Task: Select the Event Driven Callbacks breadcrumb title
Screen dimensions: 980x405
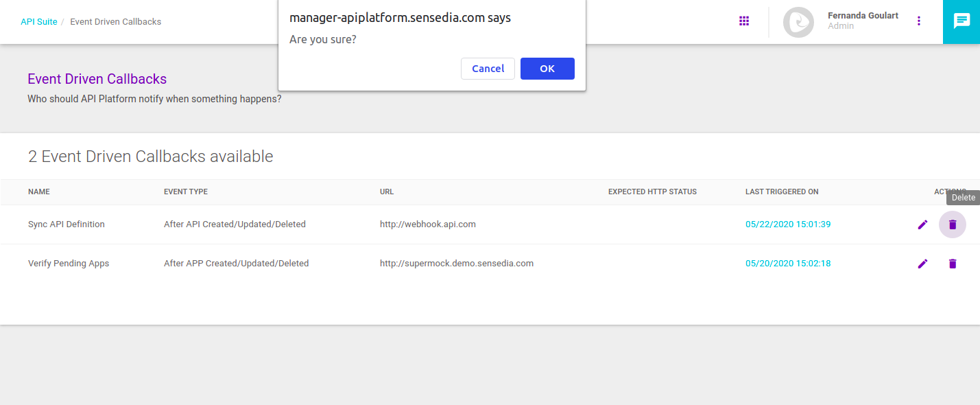Action: (x=115, y=21)
